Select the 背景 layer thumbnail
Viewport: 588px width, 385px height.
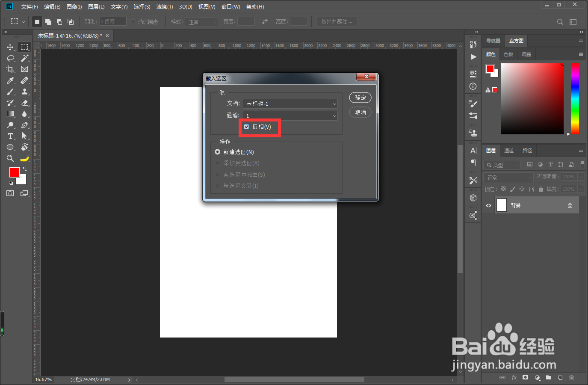tap(502, 205)
